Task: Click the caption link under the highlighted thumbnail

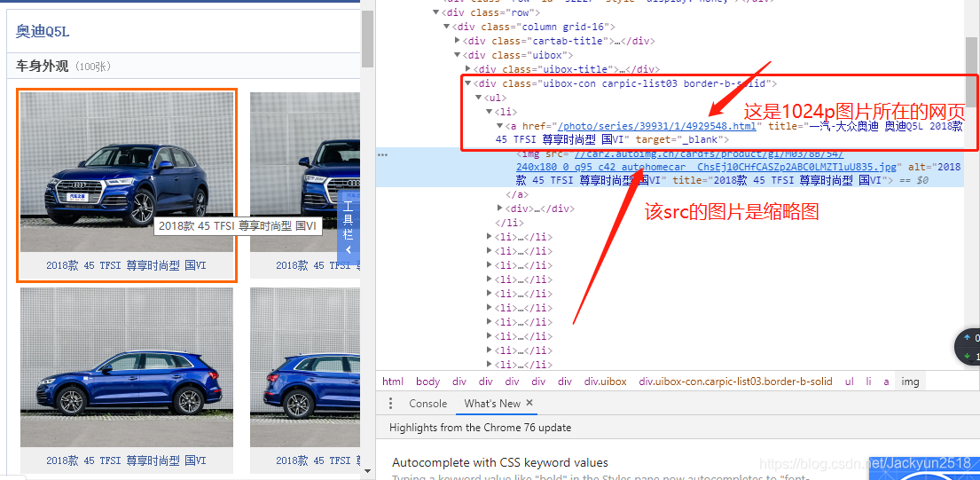Action: [126, 265]
